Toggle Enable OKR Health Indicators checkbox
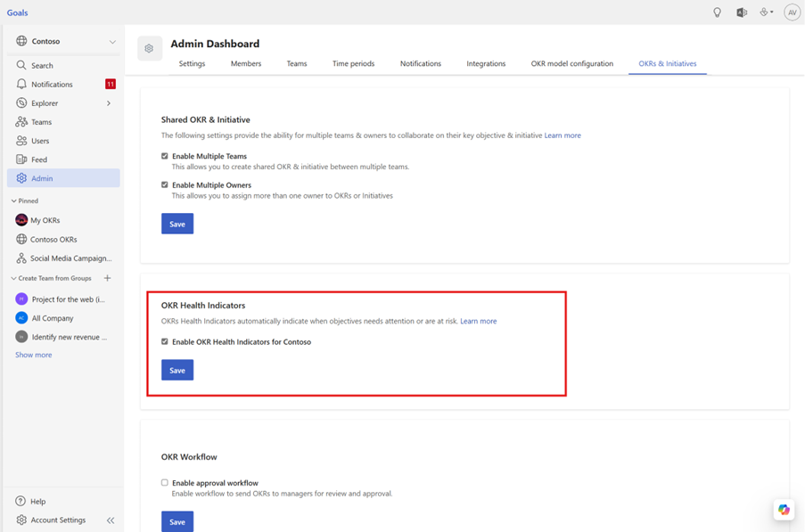The image size is (805, 532). 165,341
